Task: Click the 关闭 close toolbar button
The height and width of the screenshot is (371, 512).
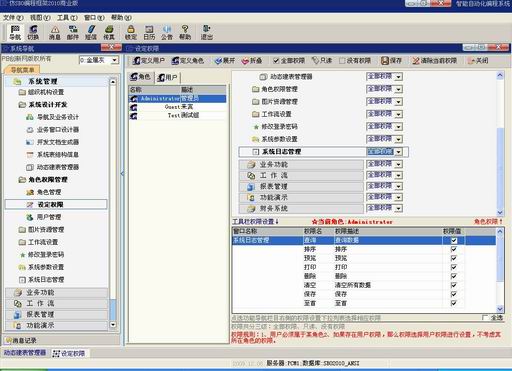Action: coord(478,61)
